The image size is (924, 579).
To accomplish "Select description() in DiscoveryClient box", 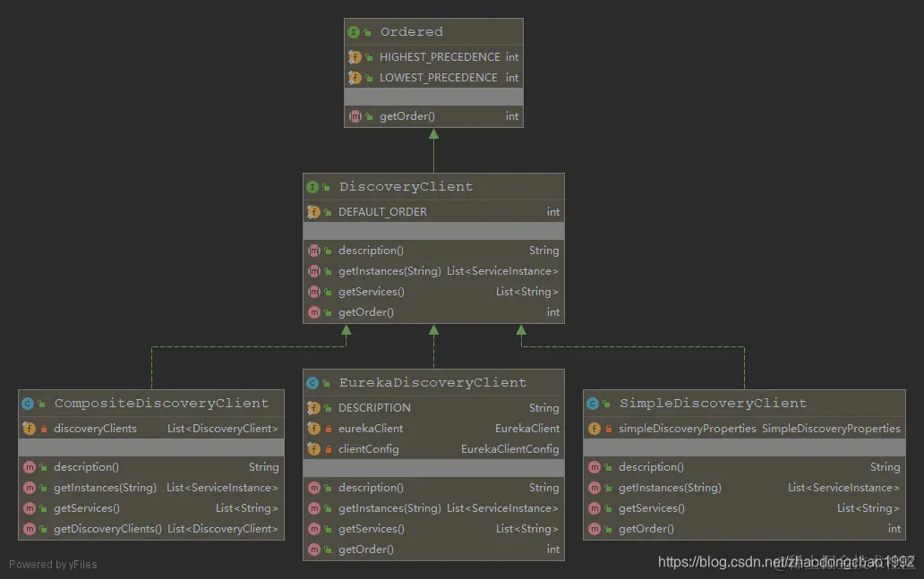I will (371, 251).
